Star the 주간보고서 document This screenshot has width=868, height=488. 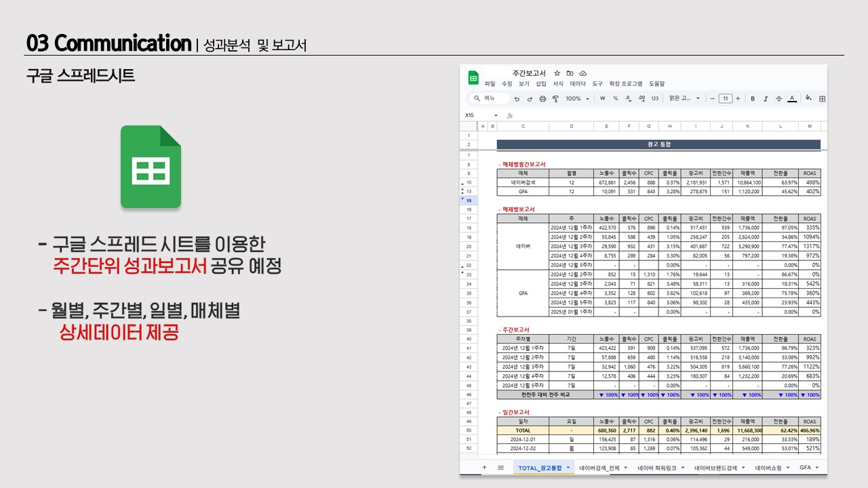557,73
